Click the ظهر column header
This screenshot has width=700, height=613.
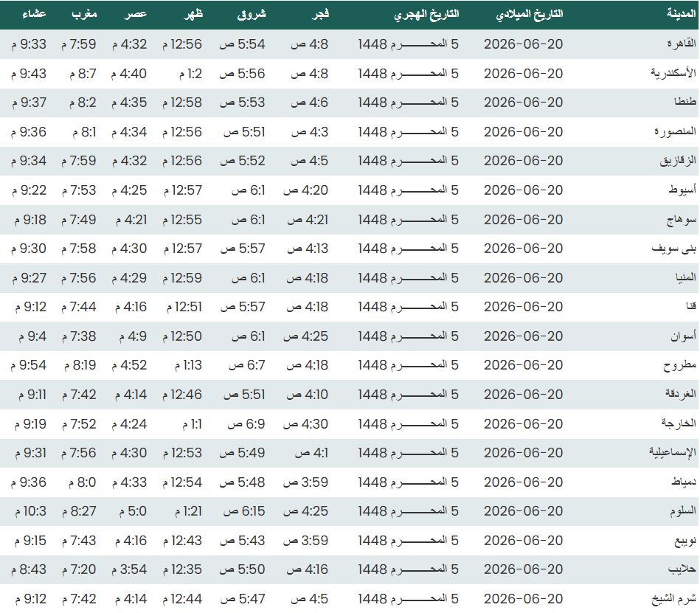pos(193,14)
